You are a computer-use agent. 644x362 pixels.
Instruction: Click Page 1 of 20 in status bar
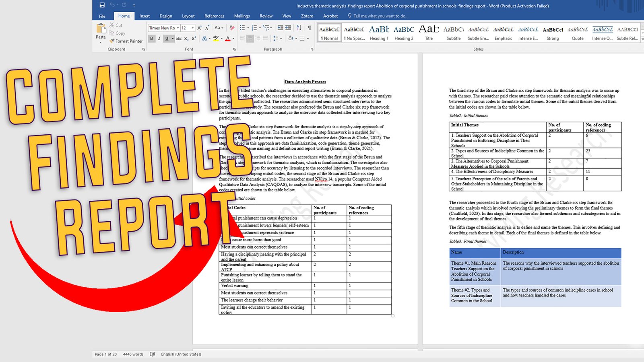(106, 354)
